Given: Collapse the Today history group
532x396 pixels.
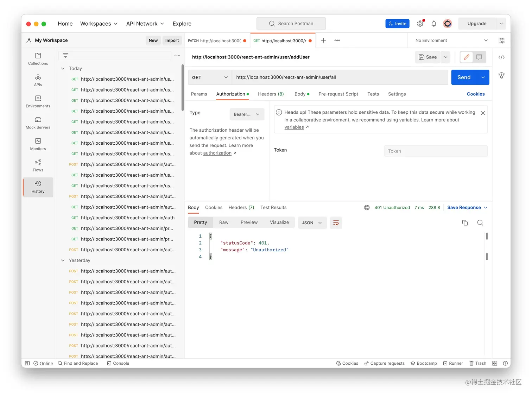Looking at the screenshot, I should pos(63,69).
